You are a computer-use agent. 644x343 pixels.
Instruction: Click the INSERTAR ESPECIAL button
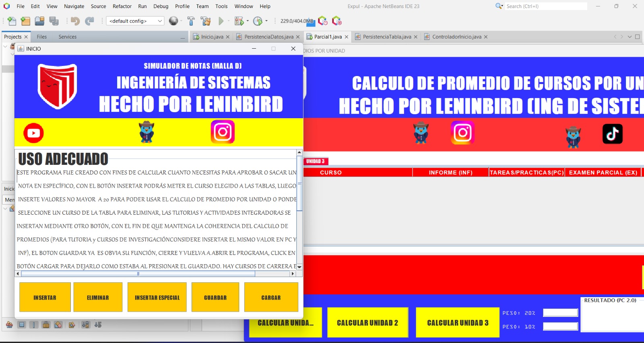tap(157, 297)
